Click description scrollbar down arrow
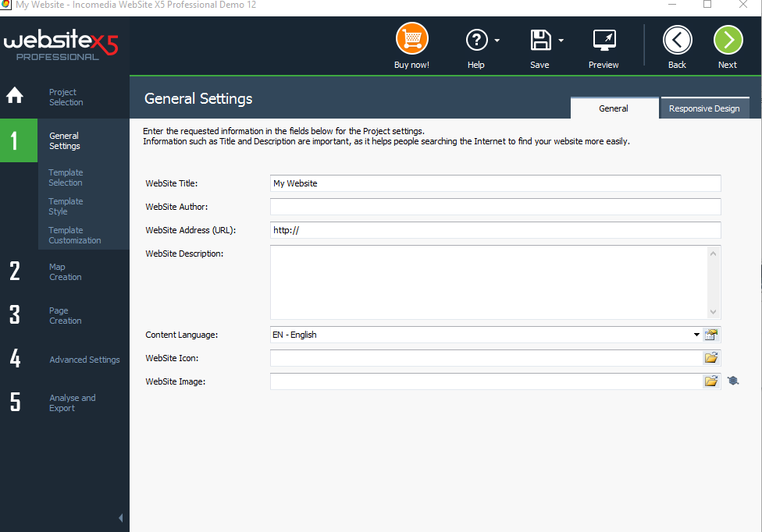The height and width of the screenshot is (532, 762). [713, 311]
